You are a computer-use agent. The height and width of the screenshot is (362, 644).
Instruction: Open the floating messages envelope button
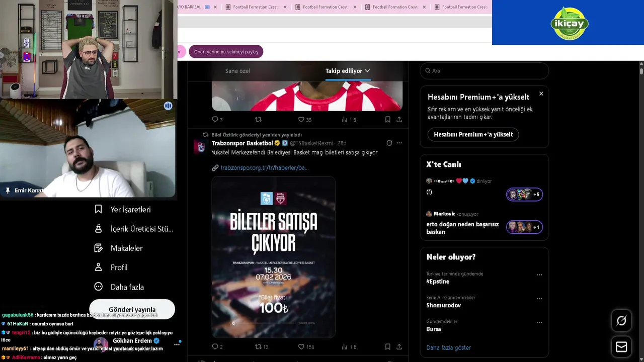coord(621,347)
